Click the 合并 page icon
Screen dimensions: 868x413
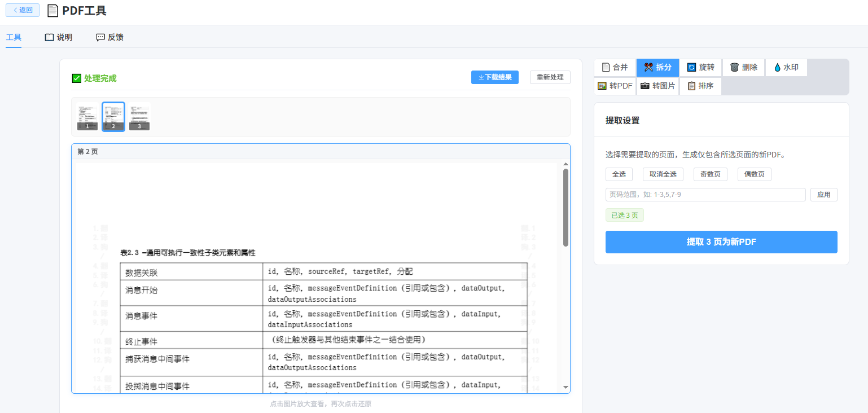point(606,67)
